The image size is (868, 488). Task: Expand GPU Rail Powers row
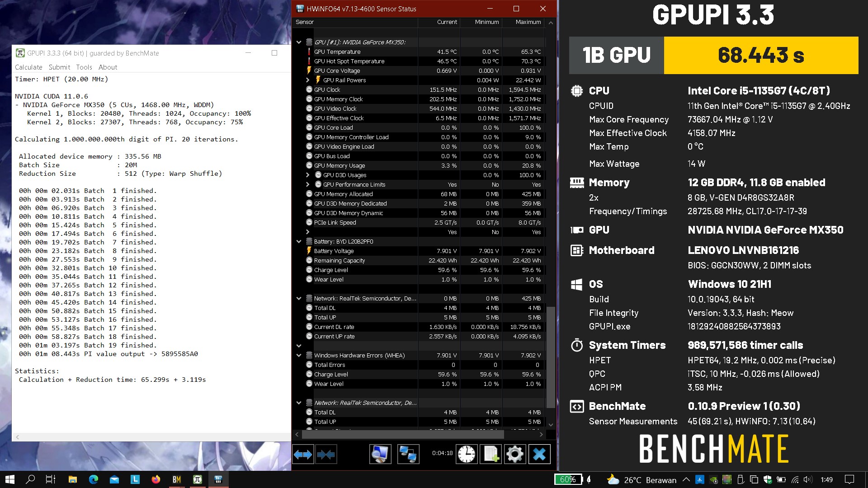coord(308,80)
